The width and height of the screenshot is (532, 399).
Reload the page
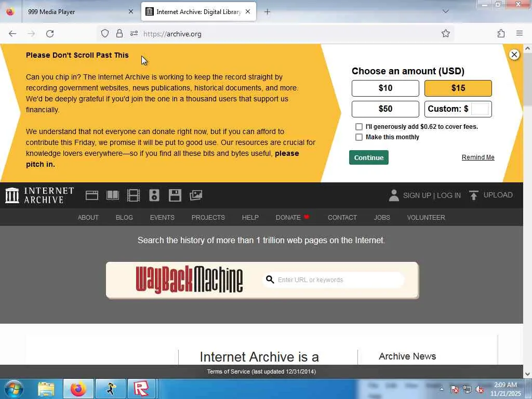tap(50, 34)
